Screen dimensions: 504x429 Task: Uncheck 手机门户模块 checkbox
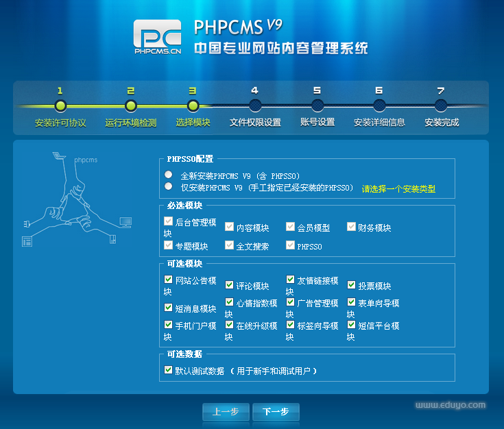click(x=168, y=325)
